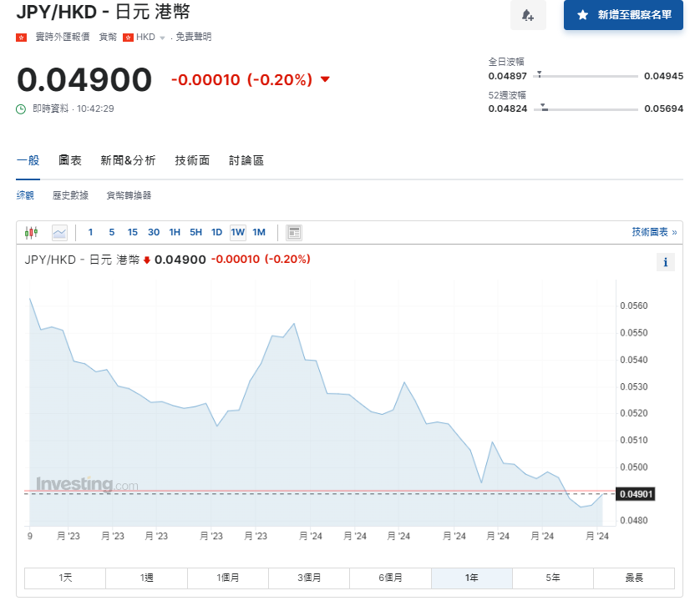This screenshot has height=616, width=695.
Task: Open the 技術圖表 link
Action: click(x=654, y=232)
